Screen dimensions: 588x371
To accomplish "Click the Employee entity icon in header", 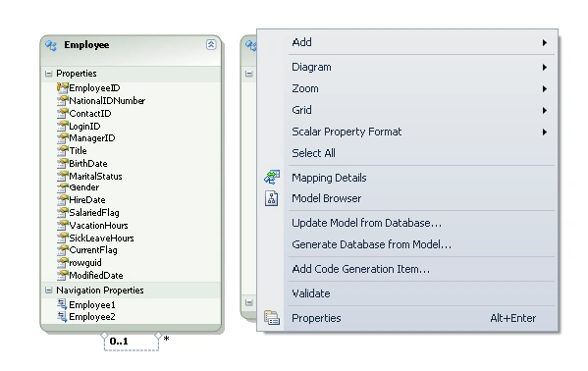I will 51,46.
